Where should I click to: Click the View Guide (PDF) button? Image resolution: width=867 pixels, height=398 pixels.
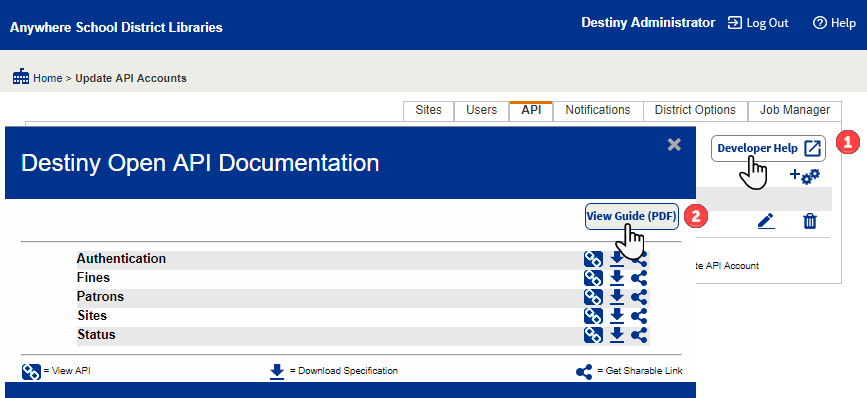pyautogui.click(x=631, y=217)
